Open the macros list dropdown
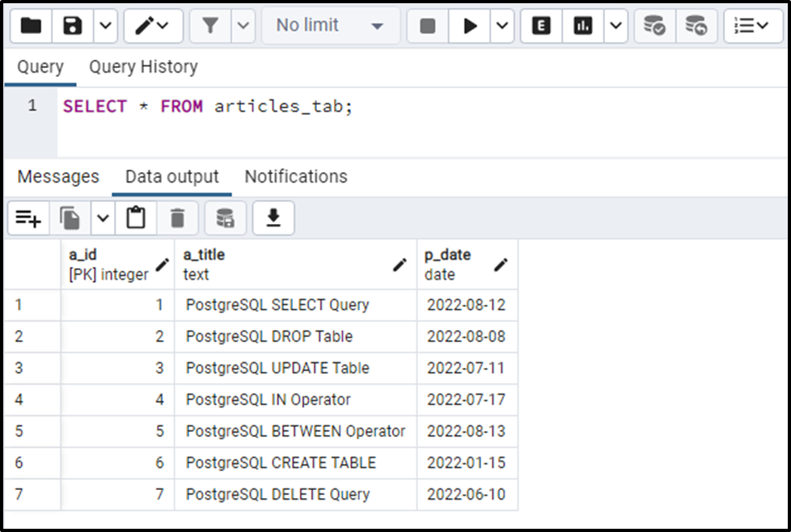Screen dimensions: 791x532 coord(752,25)
